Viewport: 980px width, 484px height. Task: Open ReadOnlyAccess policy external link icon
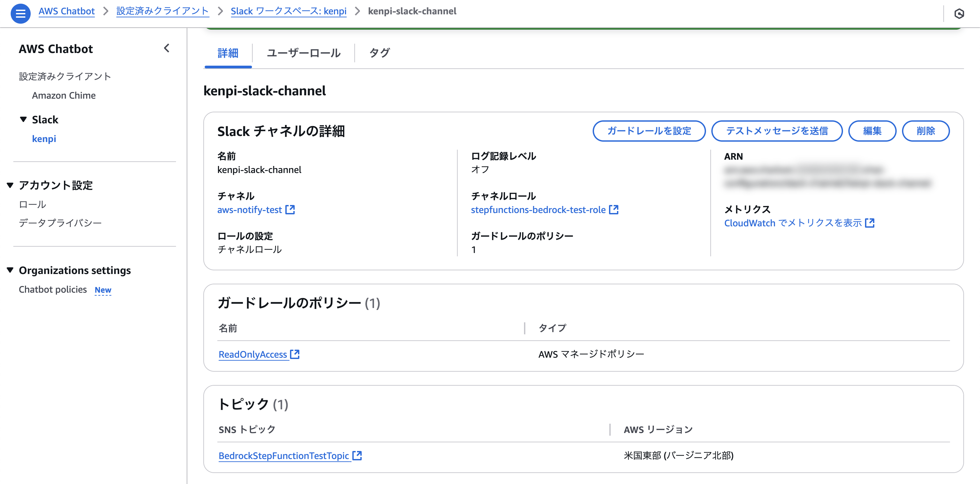tap(295, 354)
